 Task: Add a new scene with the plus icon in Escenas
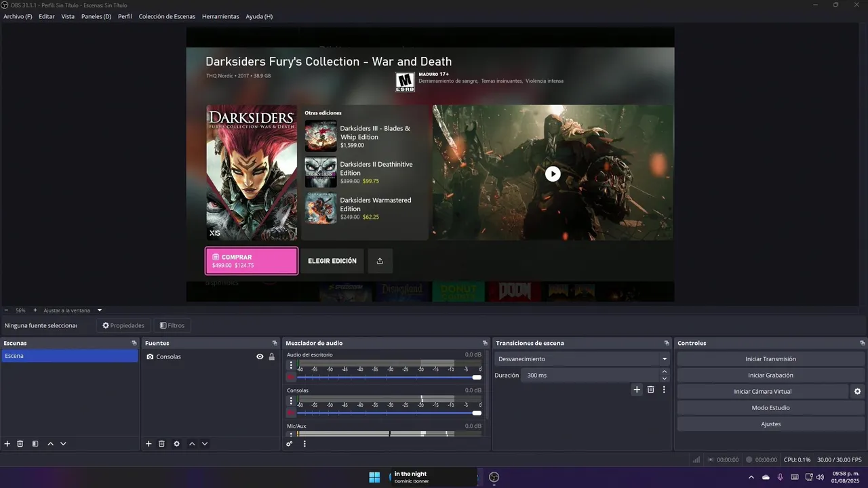(x=7, y=444)
